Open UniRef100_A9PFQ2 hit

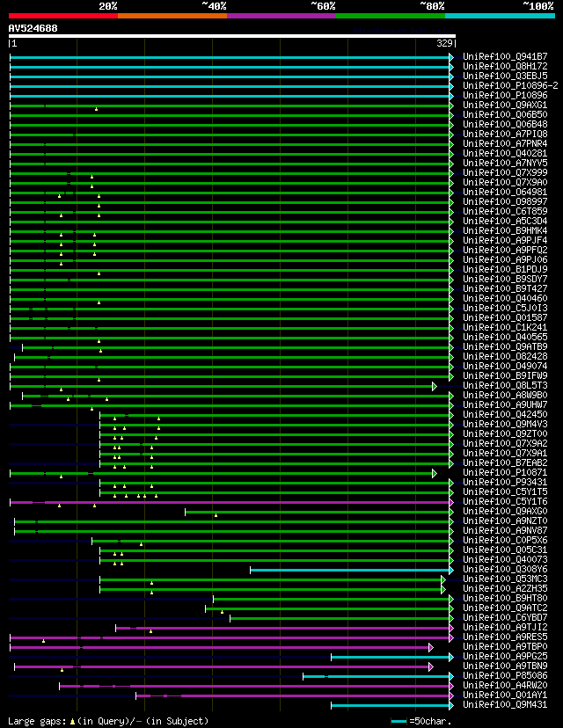pyautogui.click(x=505, y=251)
